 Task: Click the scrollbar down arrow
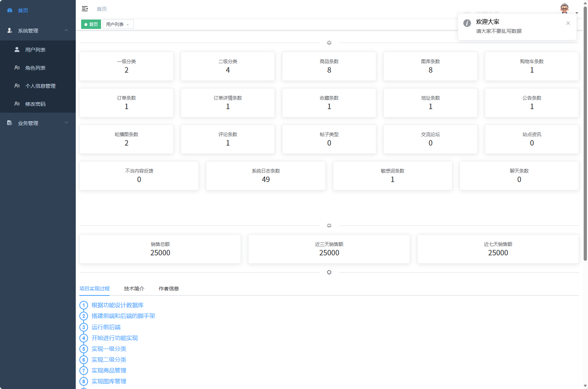(585, 386)
